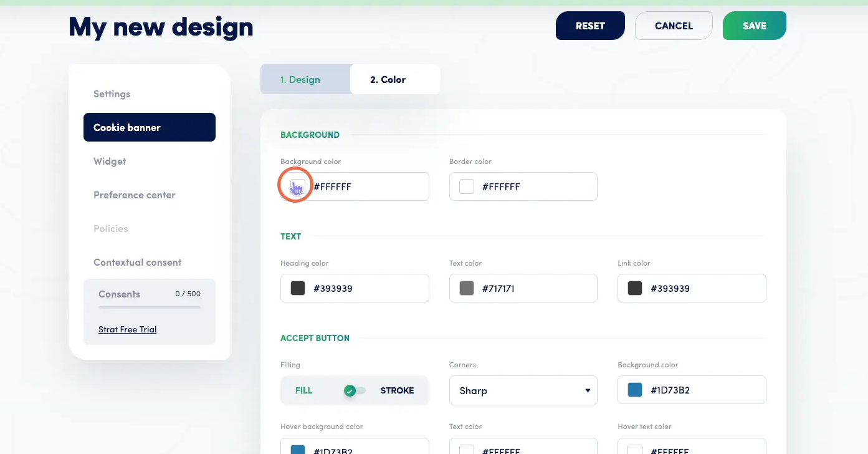Select Preference center in the sidebar
This screenshot has width=868, height=454.
[x=134, y=195]
